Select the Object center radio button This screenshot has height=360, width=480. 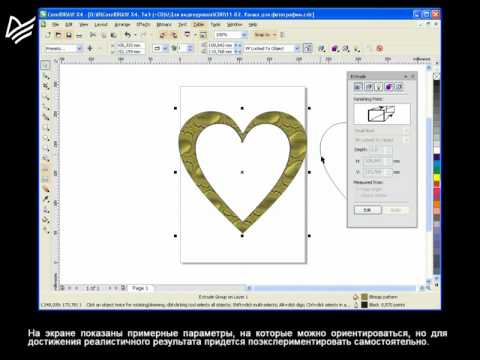tap(357, 196)
